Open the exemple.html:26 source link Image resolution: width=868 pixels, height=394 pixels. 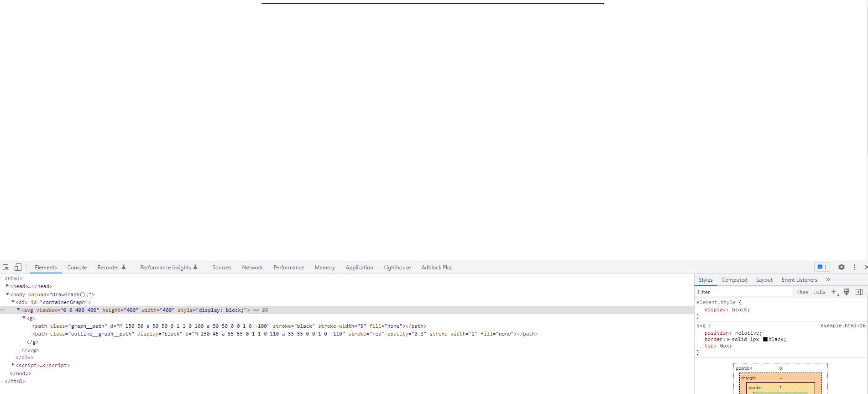pyautogui.click(x=842, y=326)
